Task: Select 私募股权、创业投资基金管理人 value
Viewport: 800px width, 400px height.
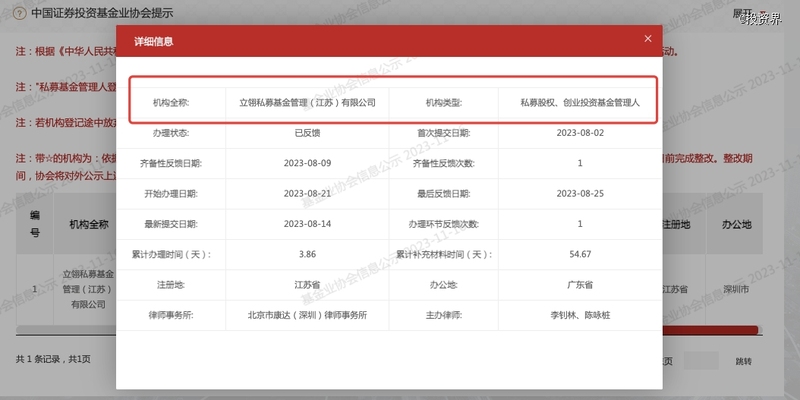Action: point(580,103)
